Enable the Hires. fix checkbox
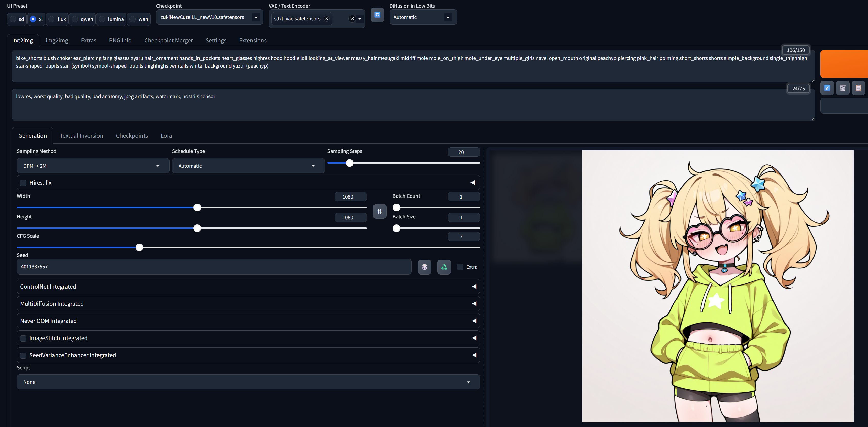 tap(23, 183)
